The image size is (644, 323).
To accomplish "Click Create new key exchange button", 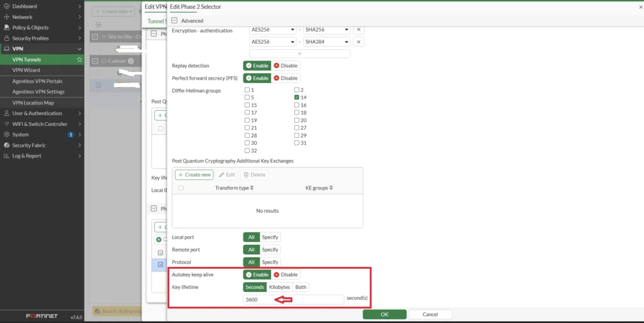I will [x=194, y=174].
